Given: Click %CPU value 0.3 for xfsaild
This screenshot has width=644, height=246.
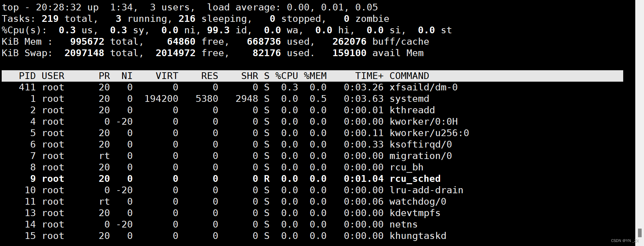Looking at the screenshot, I should [x=289, y=87].
